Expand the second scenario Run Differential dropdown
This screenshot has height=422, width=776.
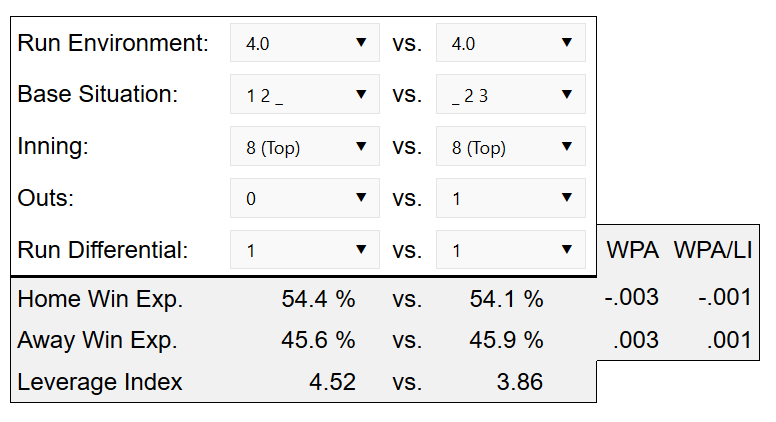pos(510,250)
